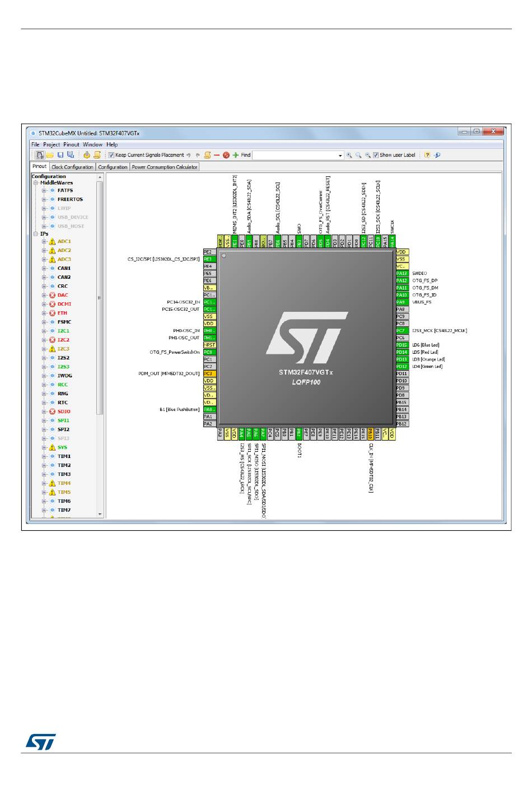The image size is (532, 795).
Task: Click the STM32F407VGTx chip label
Action: point(306,372)
